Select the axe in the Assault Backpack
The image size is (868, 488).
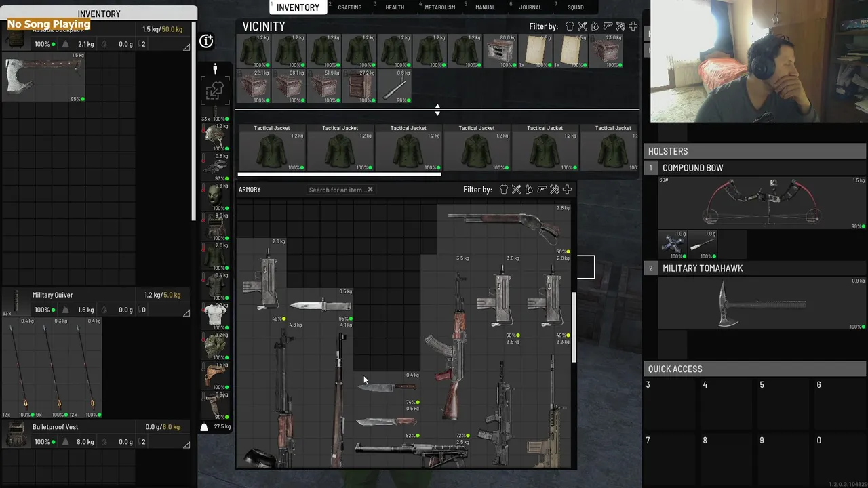click(44, 76)
